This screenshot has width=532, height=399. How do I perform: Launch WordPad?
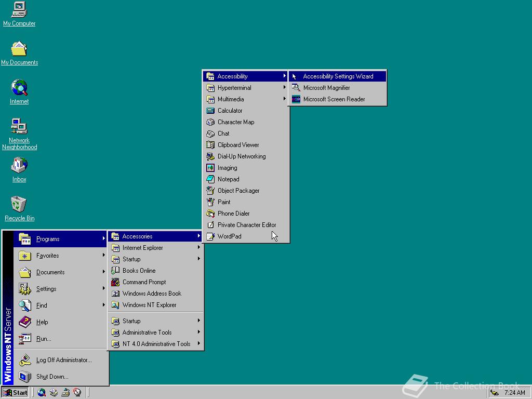tap(246, 236)
